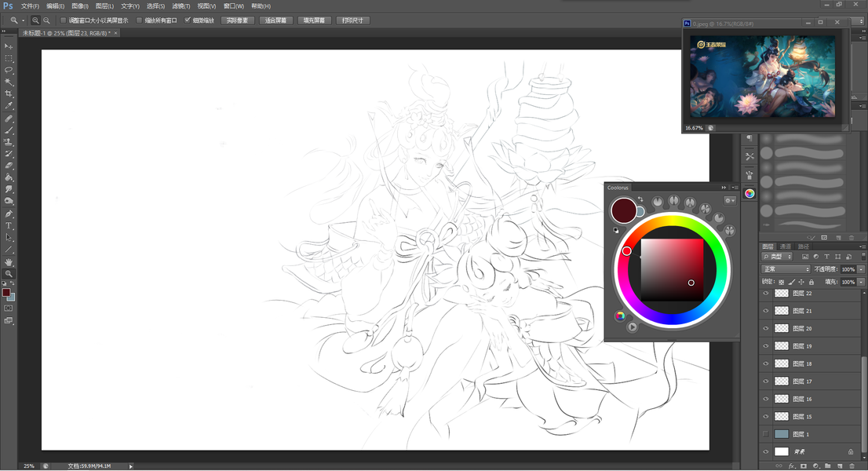Select the Brush tool

point(9,130)
